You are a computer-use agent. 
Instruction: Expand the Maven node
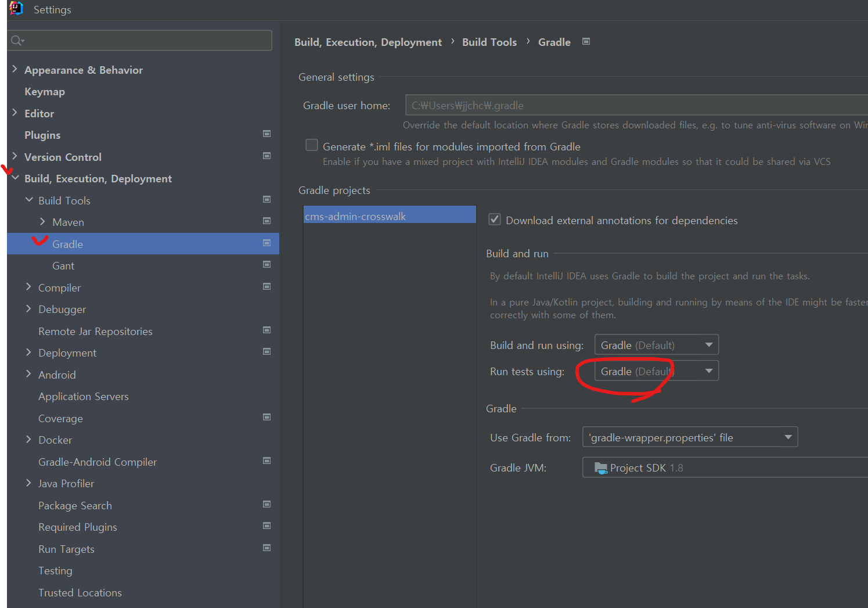[43, 221]
